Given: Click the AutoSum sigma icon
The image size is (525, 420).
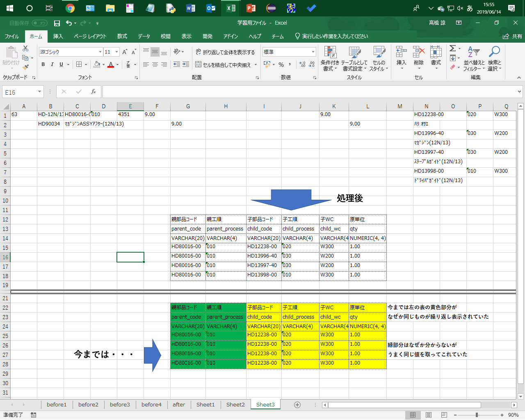Looking at the screenshot, I should click(453, 49).
